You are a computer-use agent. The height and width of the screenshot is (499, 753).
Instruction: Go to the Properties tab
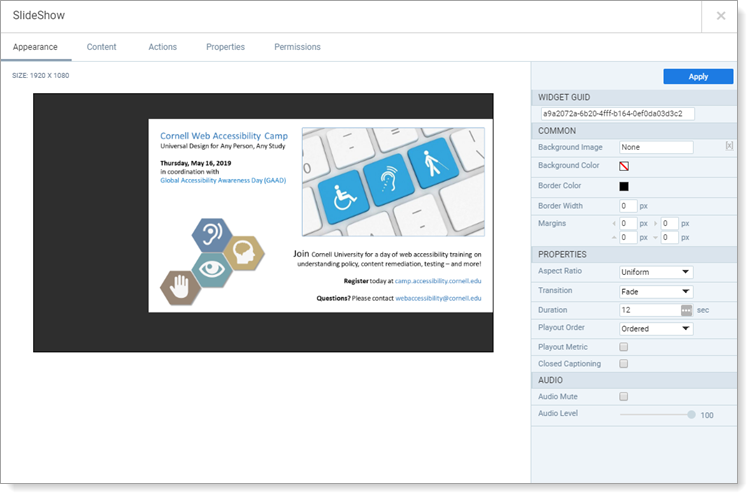tap(225, 47)
